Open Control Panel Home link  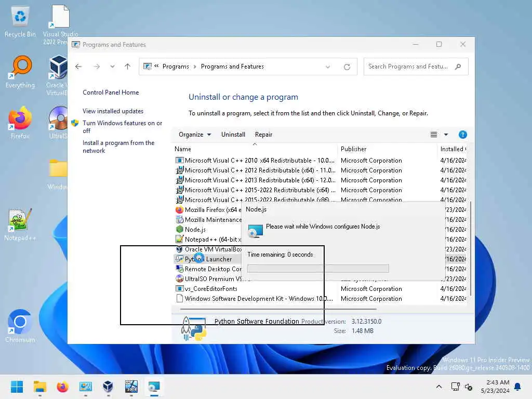pos(111,92)
